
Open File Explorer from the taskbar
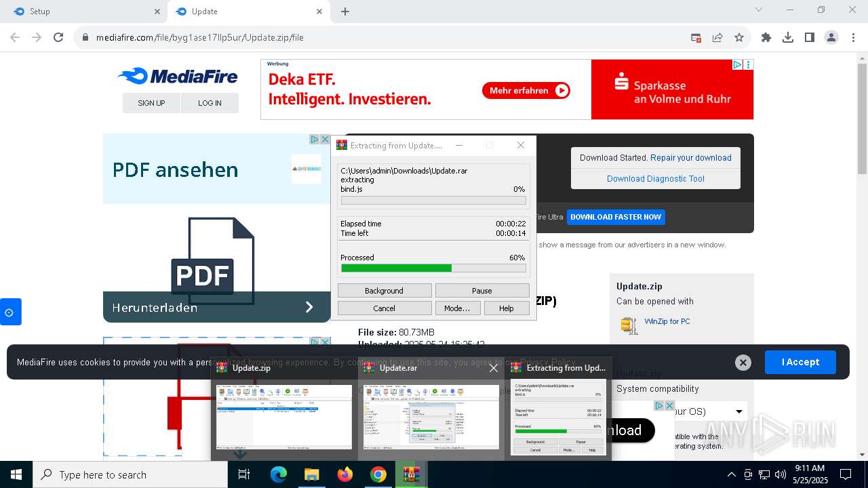coord(312,474)
